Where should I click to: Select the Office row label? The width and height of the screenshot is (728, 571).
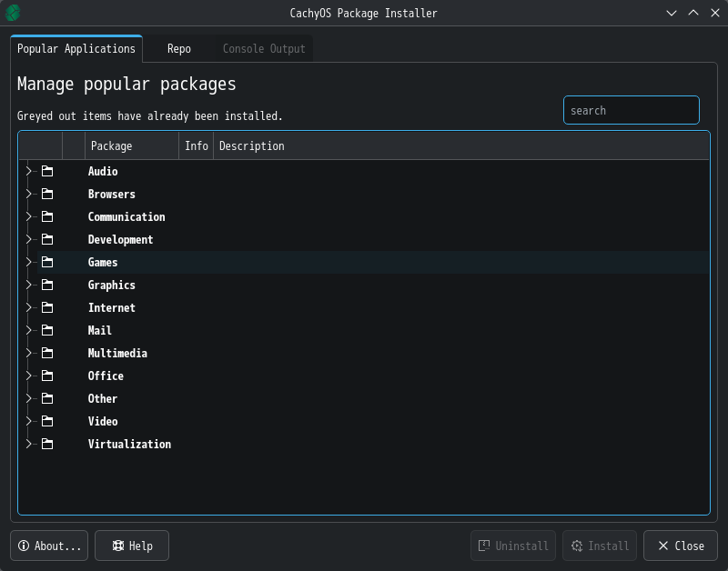(106, 376)
